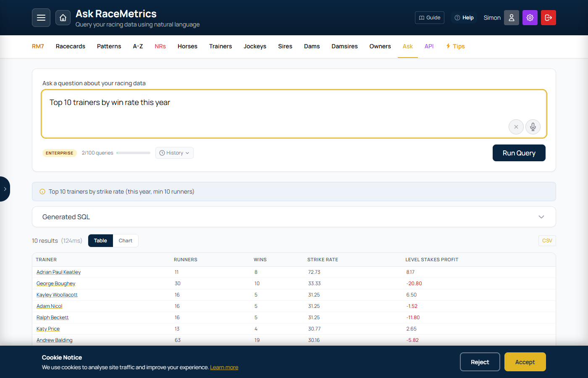Activate the microphone voice input
The image size is (588, 378).
533,126
